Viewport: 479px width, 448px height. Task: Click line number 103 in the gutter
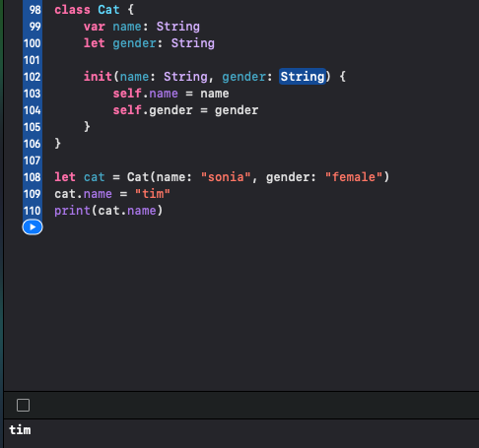pyautogui.click(x=33, y=94)
